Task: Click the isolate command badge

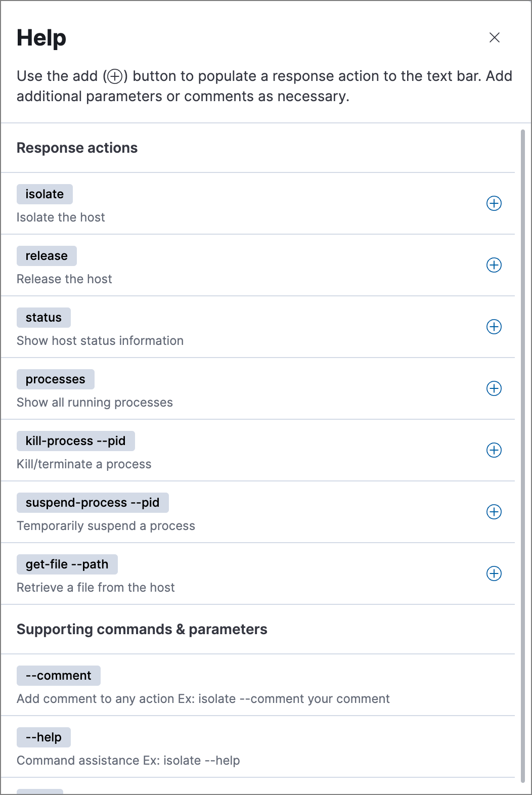Action: (x=45, y=194)
